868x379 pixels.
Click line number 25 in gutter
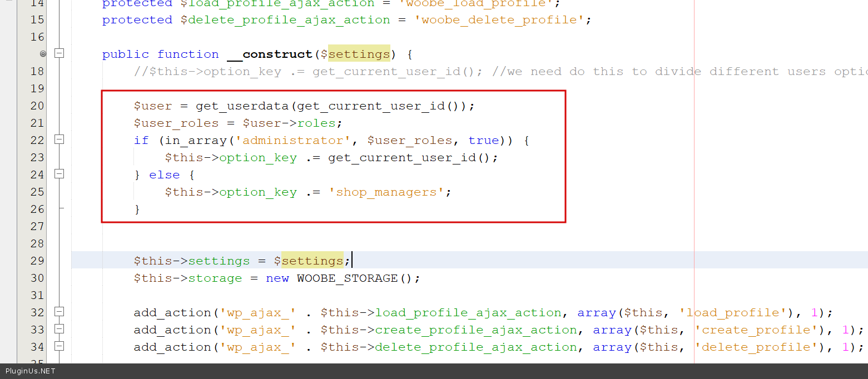pos(37,192)
